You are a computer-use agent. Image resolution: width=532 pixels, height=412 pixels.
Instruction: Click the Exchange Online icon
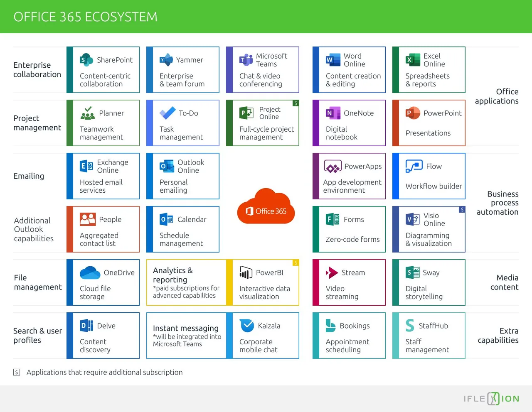pyautogui.click(x=86, y=166)
